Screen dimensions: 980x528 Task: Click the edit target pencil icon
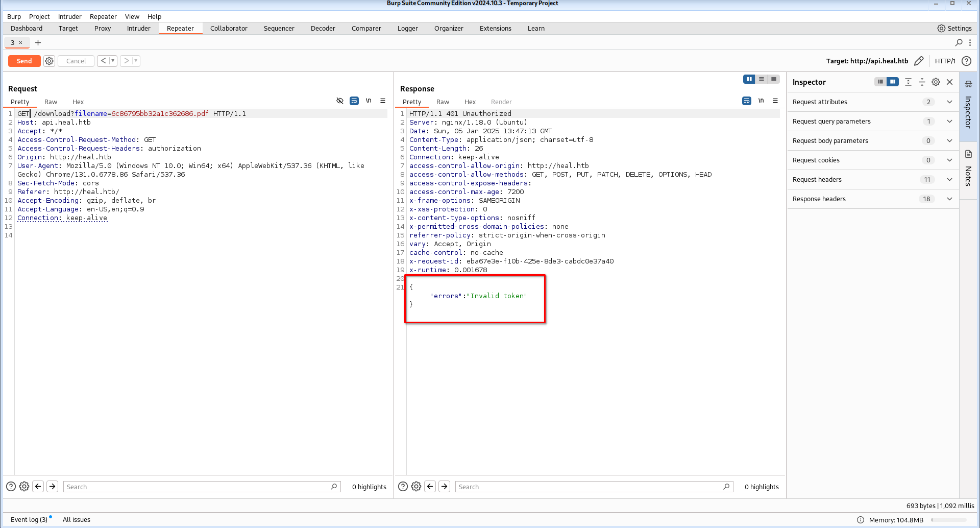(919, 61)
